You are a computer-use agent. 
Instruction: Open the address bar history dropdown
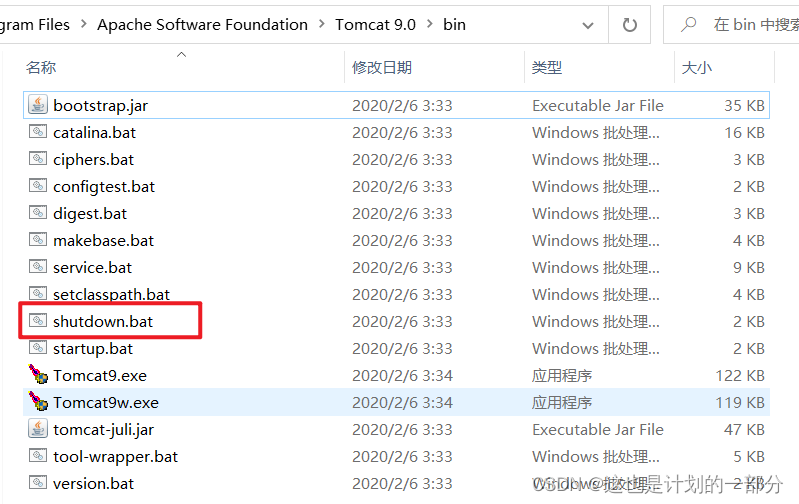pos(588,25)
